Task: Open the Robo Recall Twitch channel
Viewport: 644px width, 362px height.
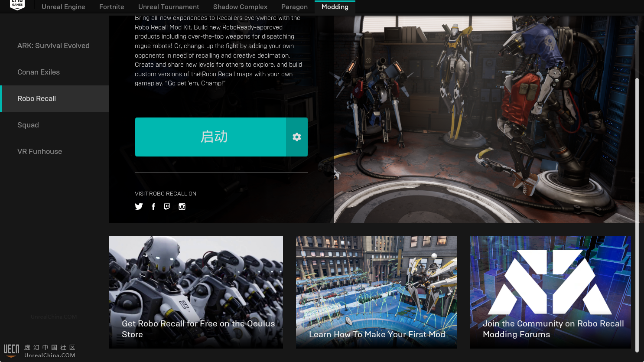Action: 167,206
